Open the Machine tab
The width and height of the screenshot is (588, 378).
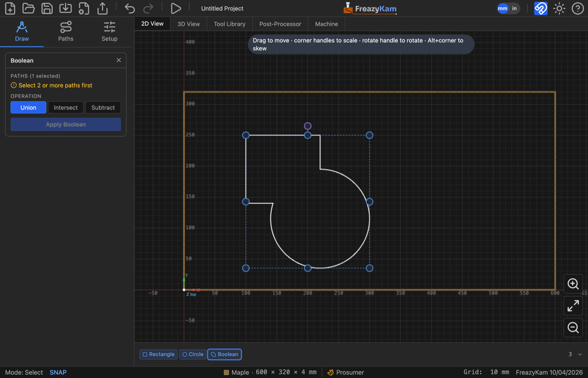327,24
